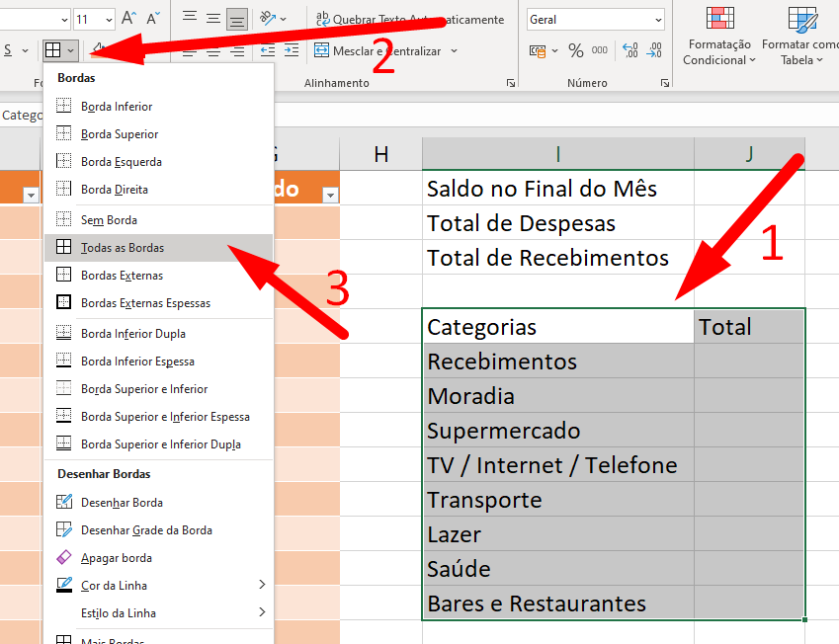Select Borda Superior e Inferior Dupla
The width and height of the screenshot is (839, 644).
(x=159, y=444)
